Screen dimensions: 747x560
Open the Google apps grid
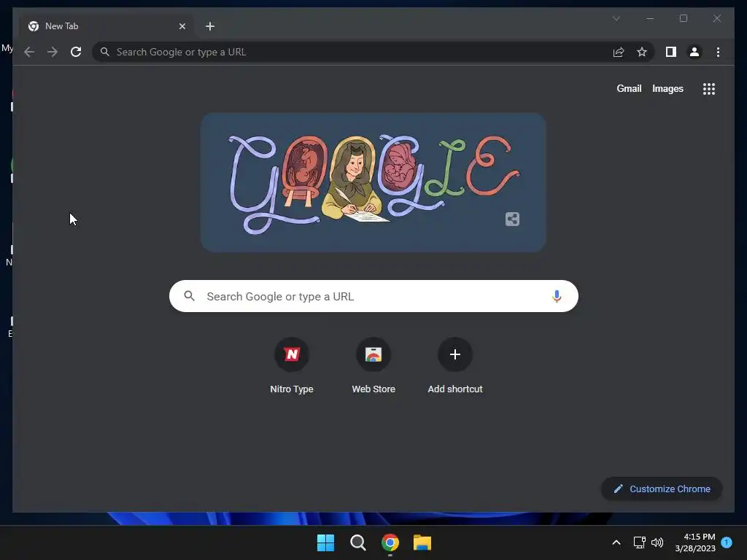709,88
